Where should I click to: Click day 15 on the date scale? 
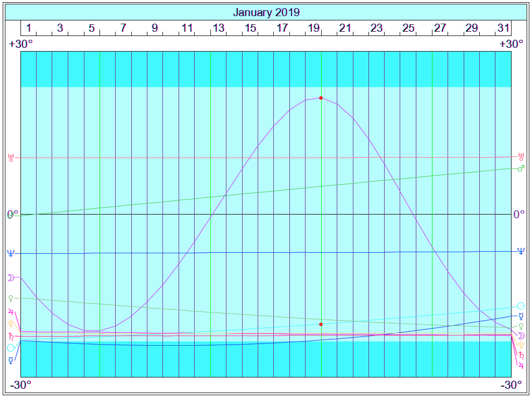tap(250, 27)
